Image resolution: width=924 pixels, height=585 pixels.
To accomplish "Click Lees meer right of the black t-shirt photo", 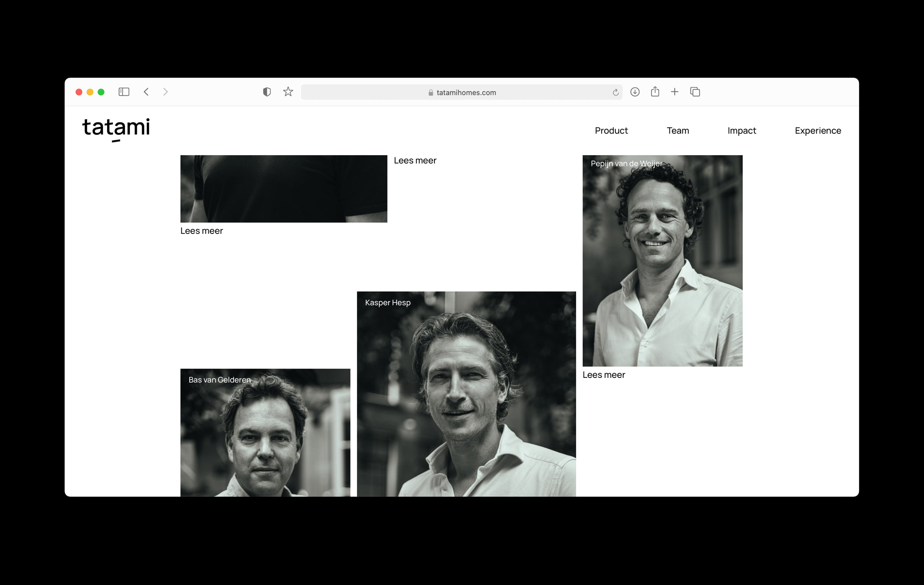I will [x=415, y=160].
